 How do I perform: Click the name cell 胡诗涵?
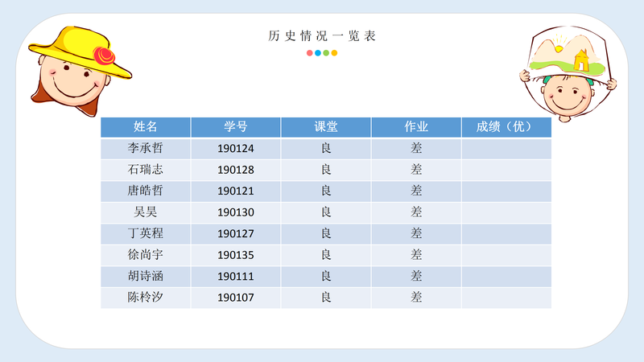click(x=146, y=277)
